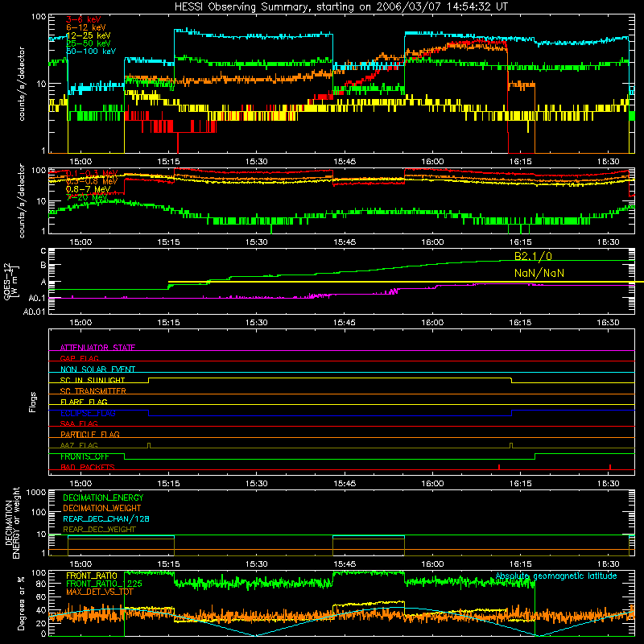
Task: Select the NON_SOLAR_EVENT flag label
Action: (97, 369)
